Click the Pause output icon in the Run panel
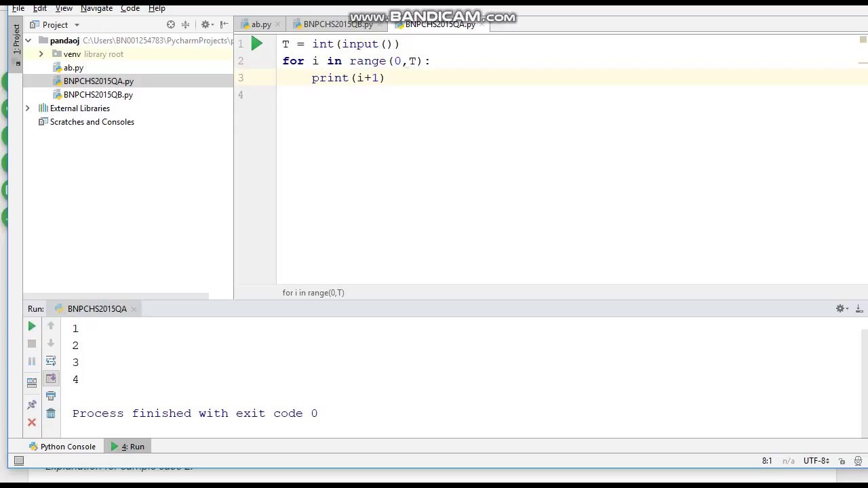The height and width of the screenshot is (488, 868). coord(32,361)
